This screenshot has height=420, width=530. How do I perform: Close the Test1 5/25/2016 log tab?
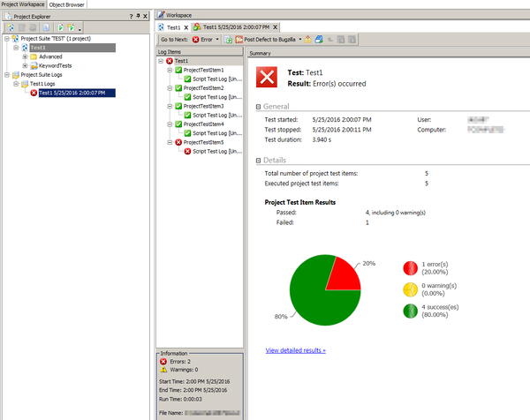click(x=275, y=27)
